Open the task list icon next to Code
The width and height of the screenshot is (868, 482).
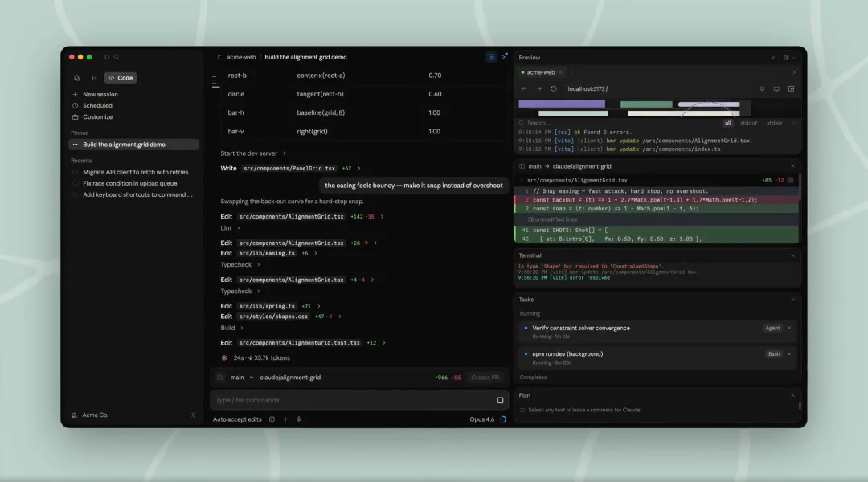tap(94, 78)
